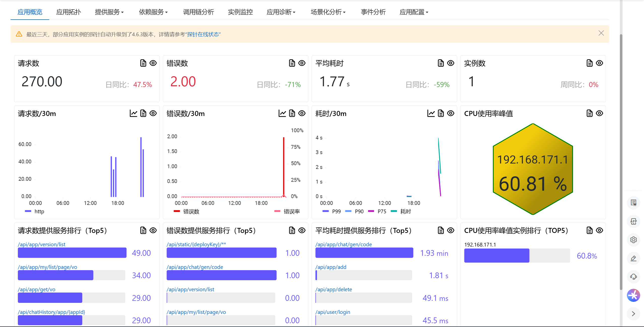Viewport: 644px width, 327px height.
Task: Click line-chart icon on 请求数/30m panel
Action: [133, 113]
